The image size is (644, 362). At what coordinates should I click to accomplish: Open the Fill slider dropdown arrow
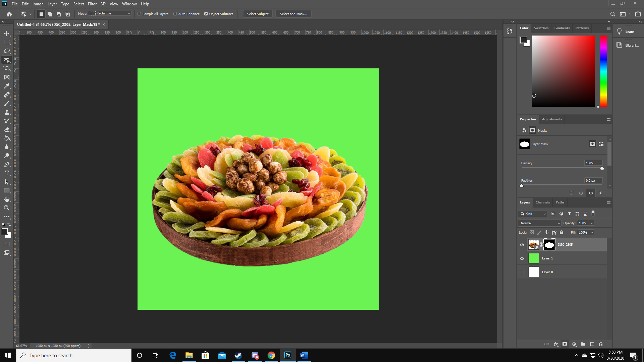(592, 233)
